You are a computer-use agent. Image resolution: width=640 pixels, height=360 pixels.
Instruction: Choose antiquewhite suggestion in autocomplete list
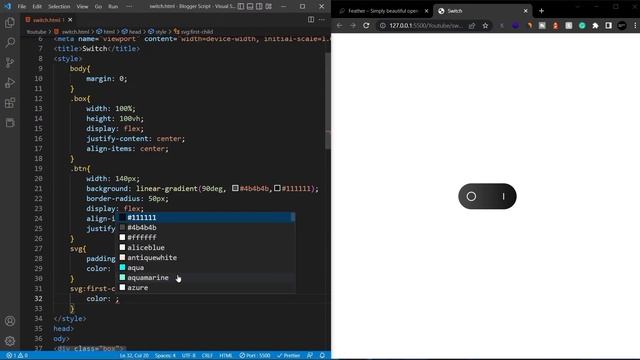pyautogui.click(x=206, y=258)
